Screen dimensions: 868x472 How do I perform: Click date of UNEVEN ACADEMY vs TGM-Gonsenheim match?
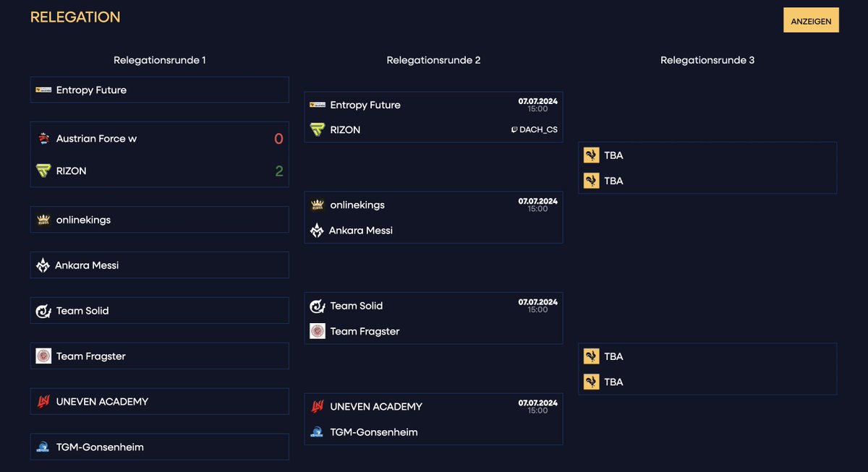[x=538, y=403]
